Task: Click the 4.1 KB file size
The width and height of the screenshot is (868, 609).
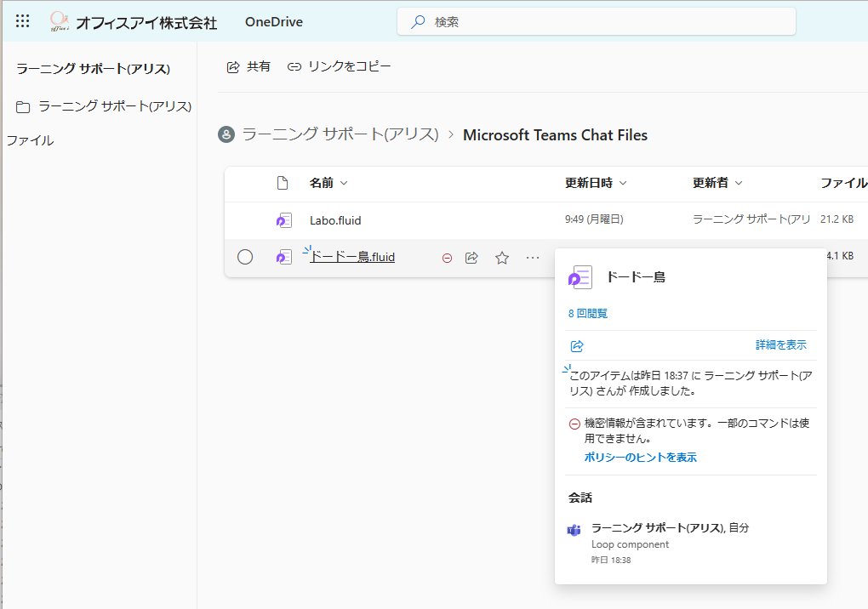Action: [840, 255]
